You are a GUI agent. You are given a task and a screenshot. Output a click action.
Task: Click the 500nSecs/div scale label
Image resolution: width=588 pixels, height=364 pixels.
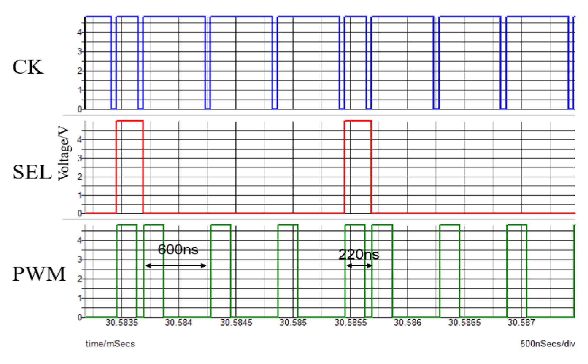click(x=547, y=344)
